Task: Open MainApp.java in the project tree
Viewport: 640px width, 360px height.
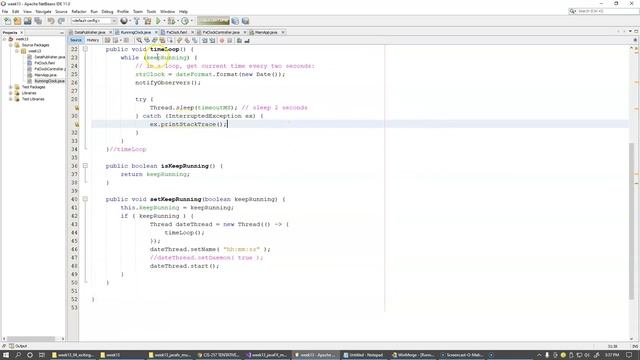Action: 45,75
